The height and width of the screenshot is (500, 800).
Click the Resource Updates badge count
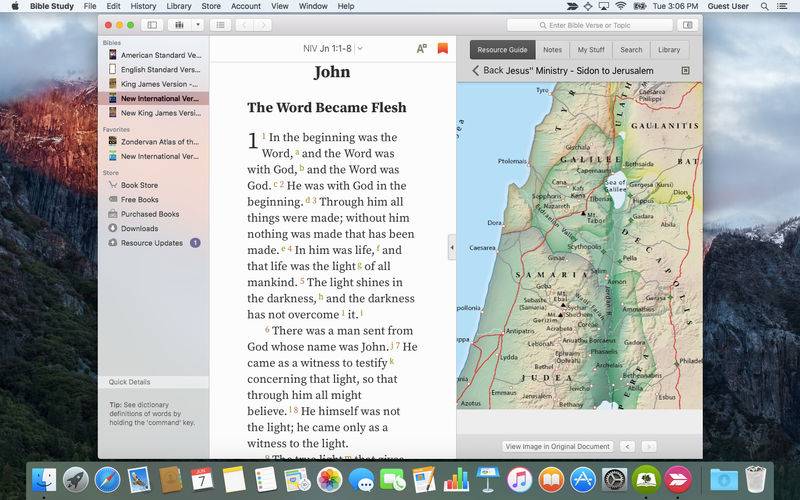[x=195, y=243]
